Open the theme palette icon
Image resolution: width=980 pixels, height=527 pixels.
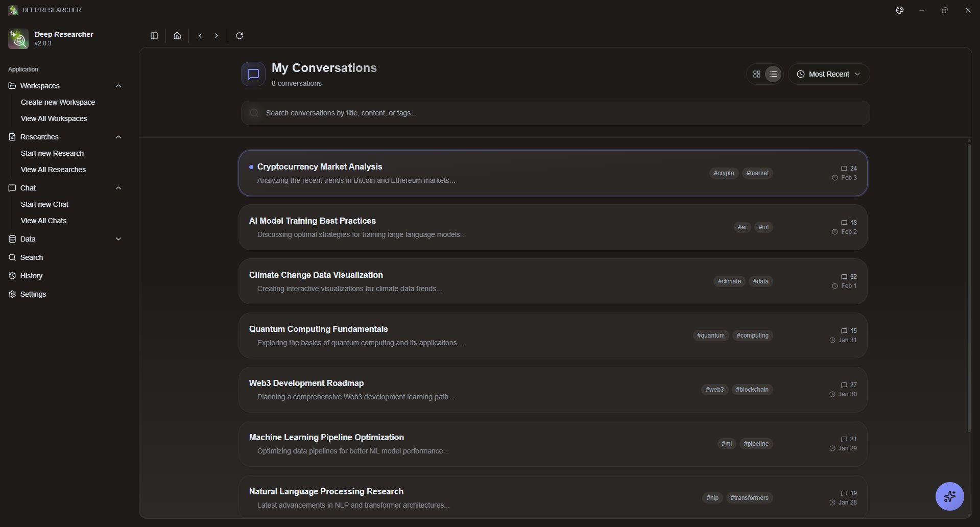pos(900,10)
